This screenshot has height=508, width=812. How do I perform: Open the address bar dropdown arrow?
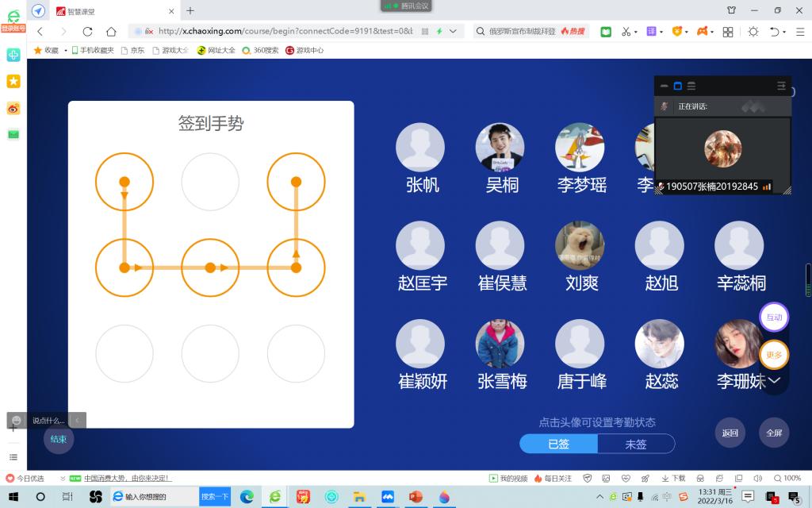click(453, 31)
